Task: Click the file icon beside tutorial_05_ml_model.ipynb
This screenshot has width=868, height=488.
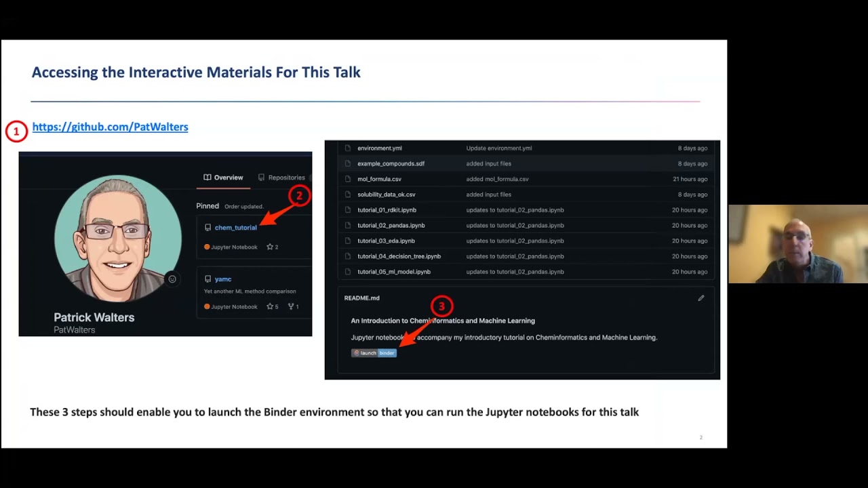Action: pyautogui.click(x=348, y=272)
